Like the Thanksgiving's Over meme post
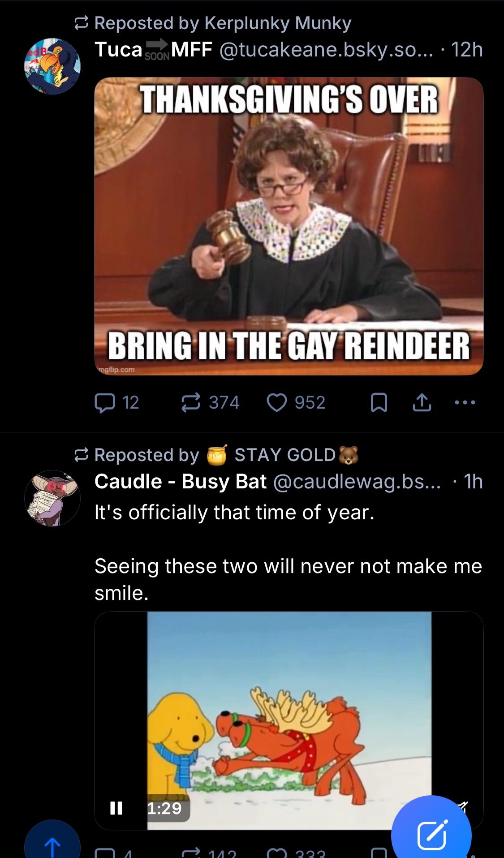504x858 pixels. click(x=296, y=402)
